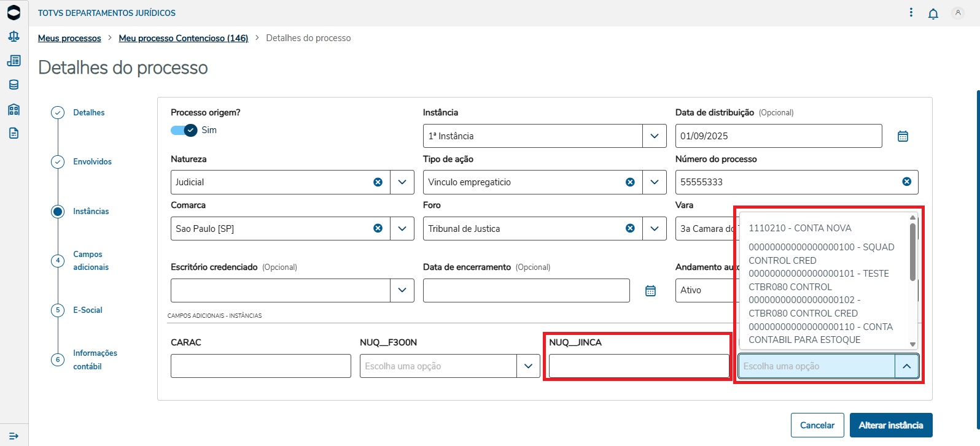Viewport: 980px width, 446px height.
Task: Click the notification bell icon
Action: (933, 13)
